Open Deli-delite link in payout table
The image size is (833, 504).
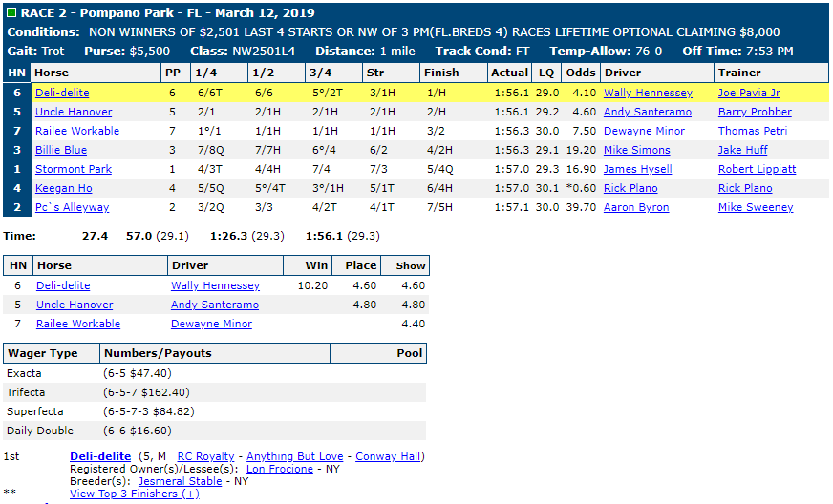pyautogui.click(x=63, y=285)
